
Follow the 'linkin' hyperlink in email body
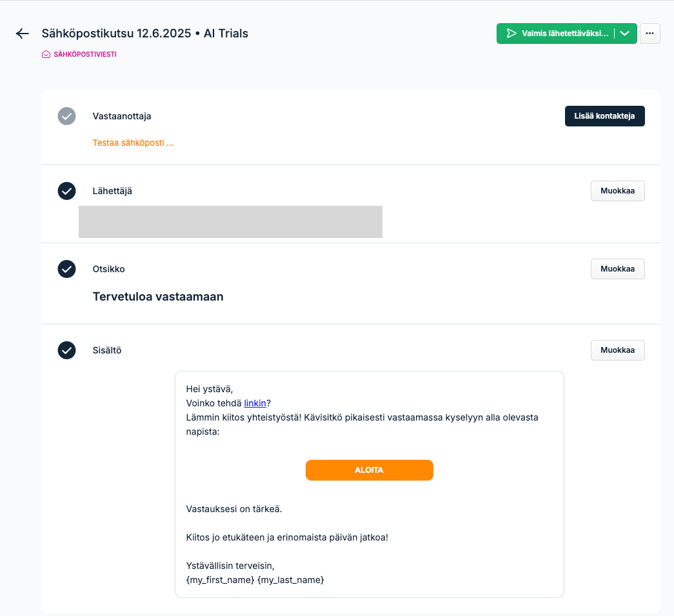[255, 403]
